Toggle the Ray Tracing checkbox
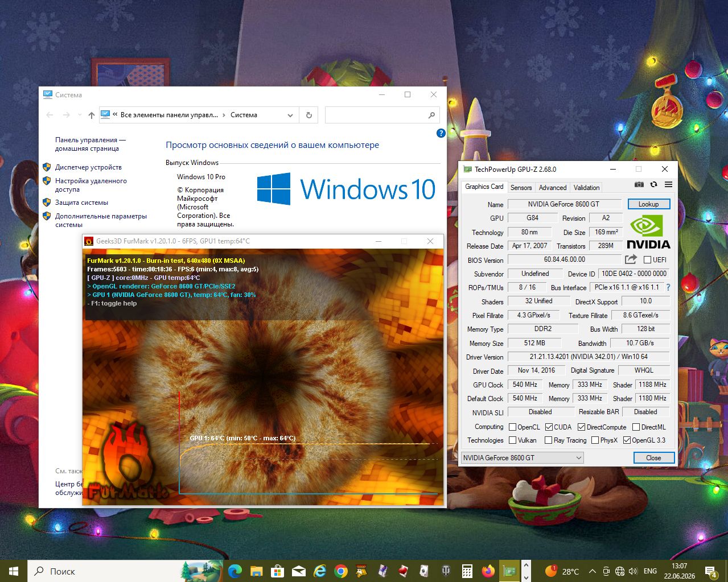Screen dimensions: 728x582 coord(548,440)
